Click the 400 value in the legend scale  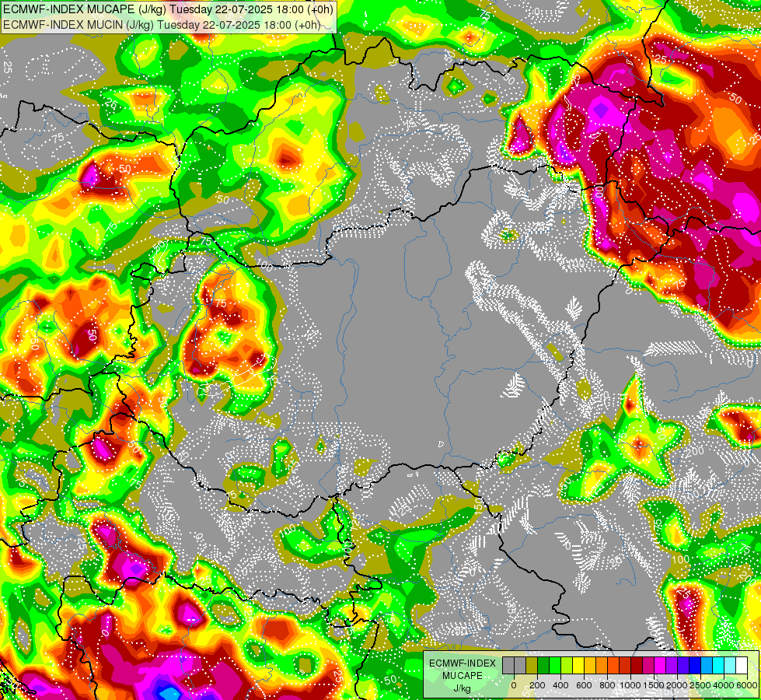pos(560,685)
